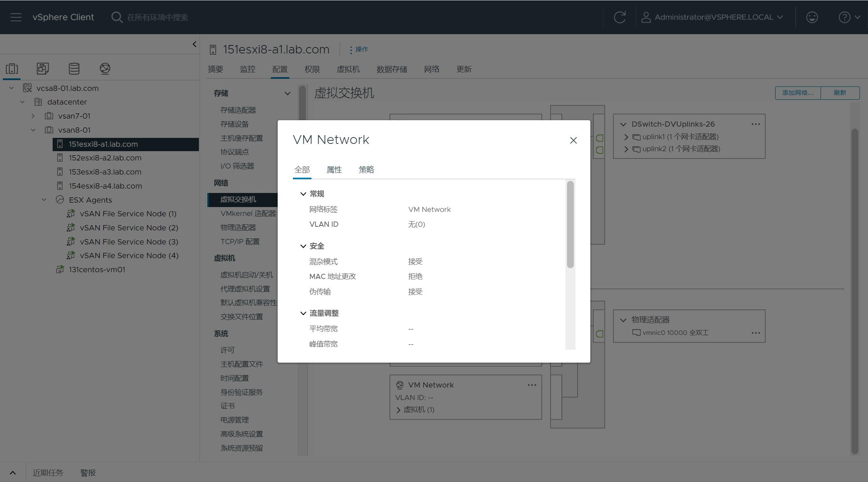The width and height of the screenshot is (868, 482).
Task: Open DSwitch-DVUplinks-26 ellipsis menu
Action: [756, 124]
